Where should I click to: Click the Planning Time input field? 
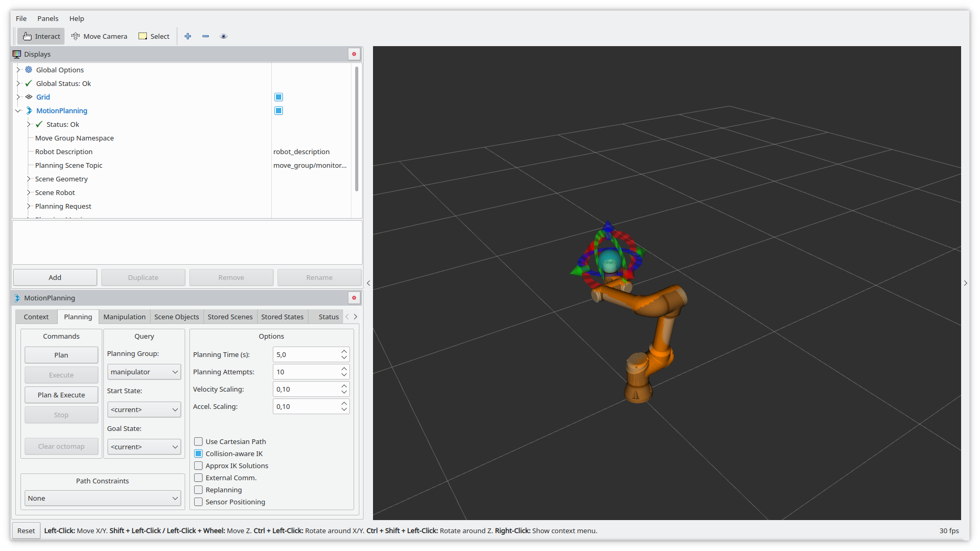point(307,354)
